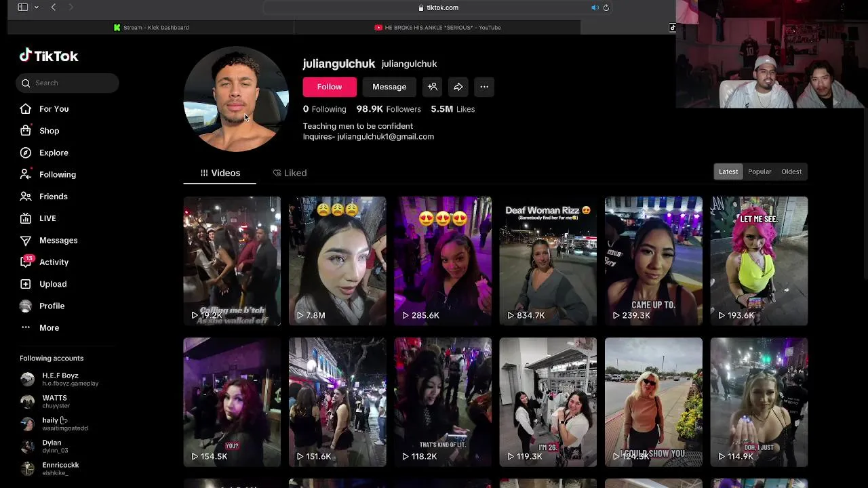Viewport: 868px width, 488px height.
Task: Open the Profile avatar icon in sidebar
Action: 26,306
